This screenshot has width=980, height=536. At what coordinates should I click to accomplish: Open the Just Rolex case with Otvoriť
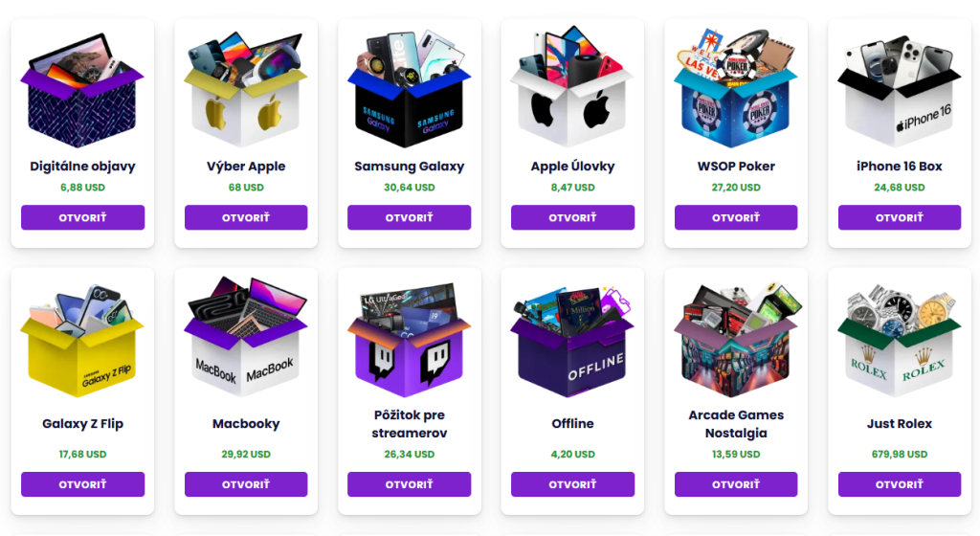tap(900, 484)
